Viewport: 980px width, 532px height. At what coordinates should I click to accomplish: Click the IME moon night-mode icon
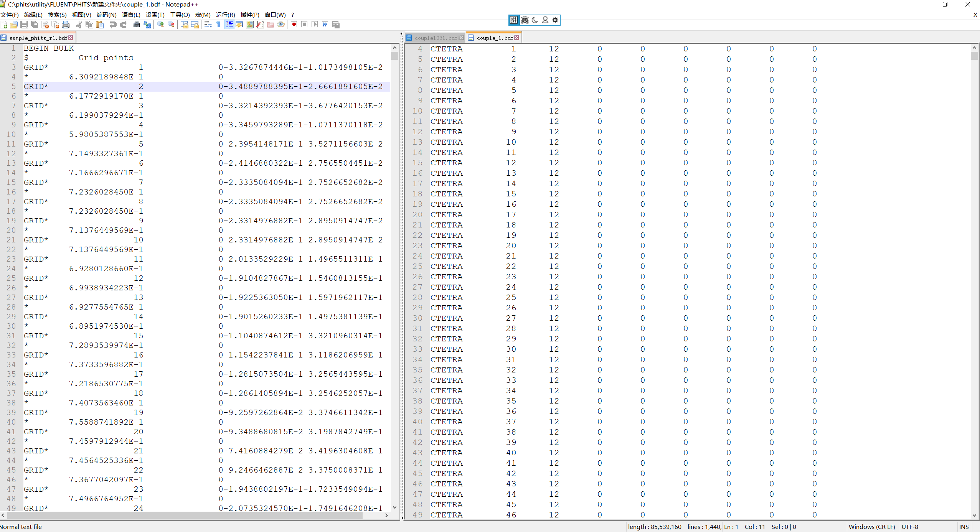535,20
